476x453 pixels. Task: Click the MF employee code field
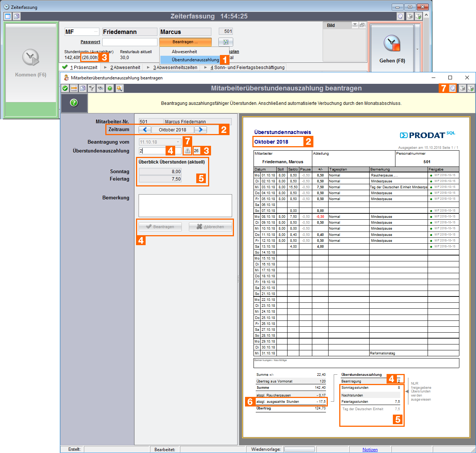coord(82,32)
